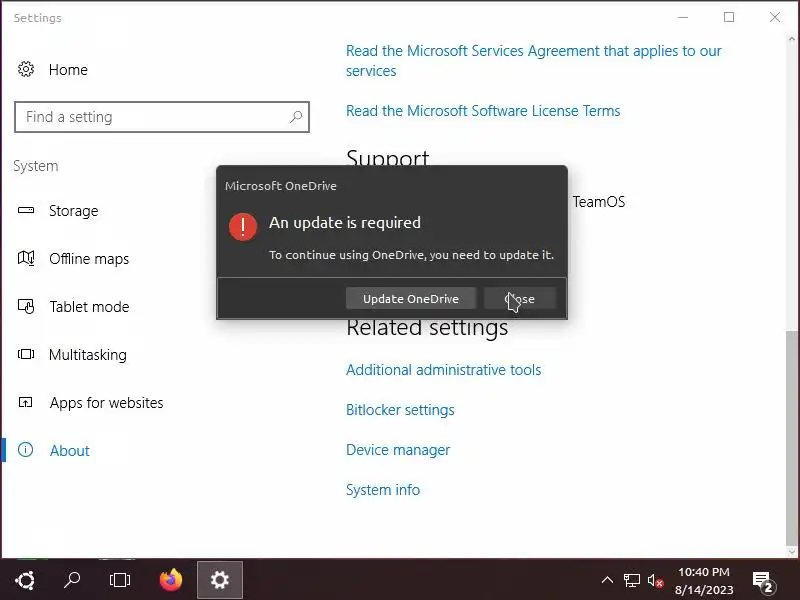Open Multitasking settings
Image resolution: width=800 pixels, height=600 pixels.
coord(88,355)
